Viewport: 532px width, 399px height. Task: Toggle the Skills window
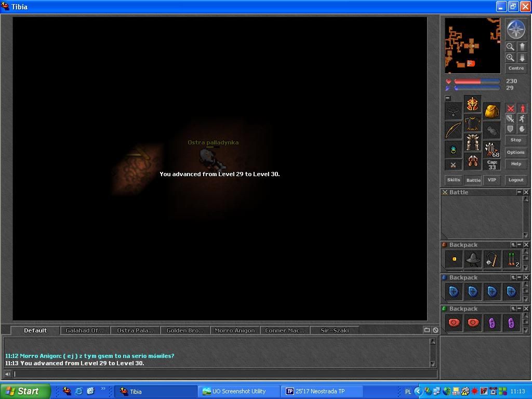pyautogui.click(x=454, y=180)
